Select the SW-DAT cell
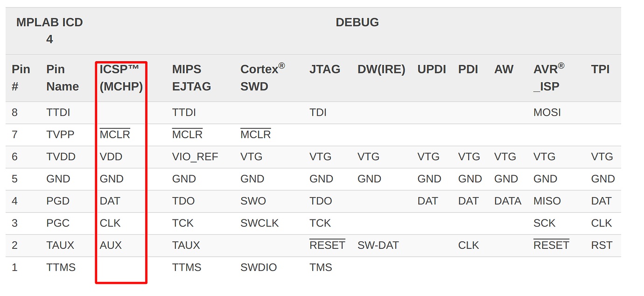This screenshot has height=296, width=644. point(378,246)
